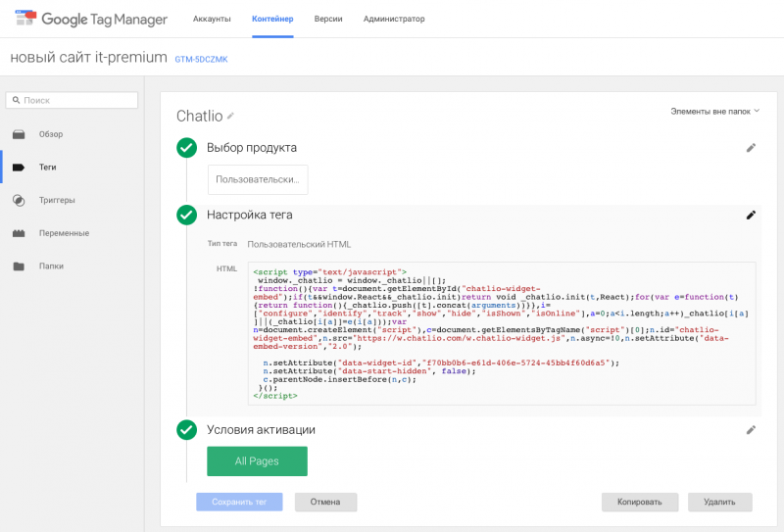Open the Элементы вне папок dropdown
Image resolution: width=784 pixels, height=532 pixels.
click(714, 112)
